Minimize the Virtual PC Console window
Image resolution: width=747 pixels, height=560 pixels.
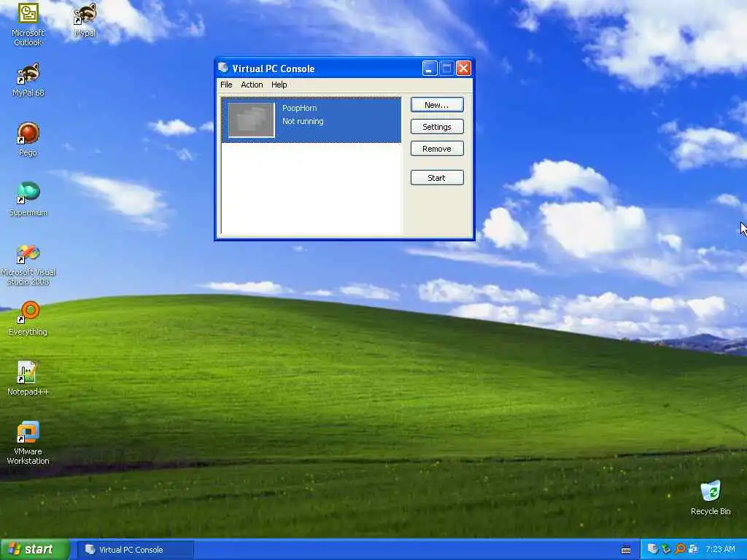coord(429,69)
